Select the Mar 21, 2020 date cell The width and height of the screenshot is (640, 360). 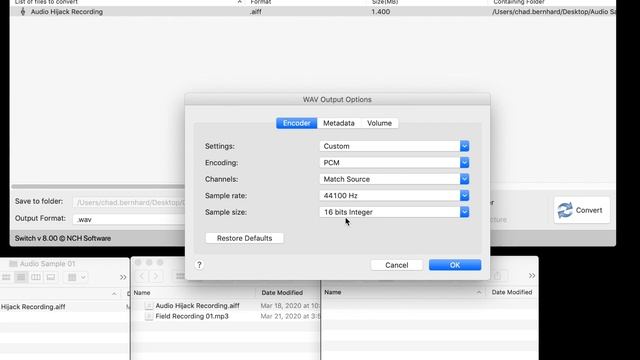[x=290, y=316]
